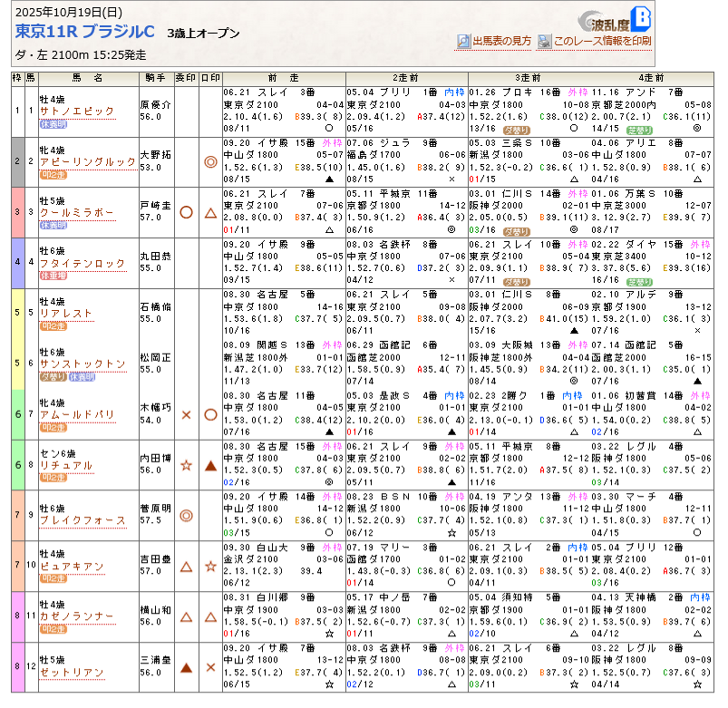Click the 3走前 column header
Screen dimensions: 728x708
(529, 78)
